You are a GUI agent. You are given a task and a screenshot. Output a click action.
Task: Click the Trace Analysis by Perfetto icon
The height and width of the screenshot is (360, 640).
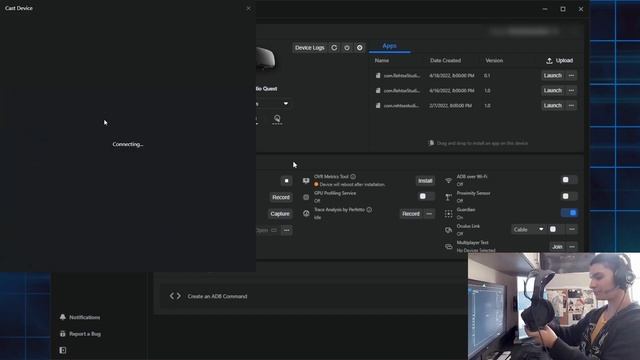(x=306, y=214)
